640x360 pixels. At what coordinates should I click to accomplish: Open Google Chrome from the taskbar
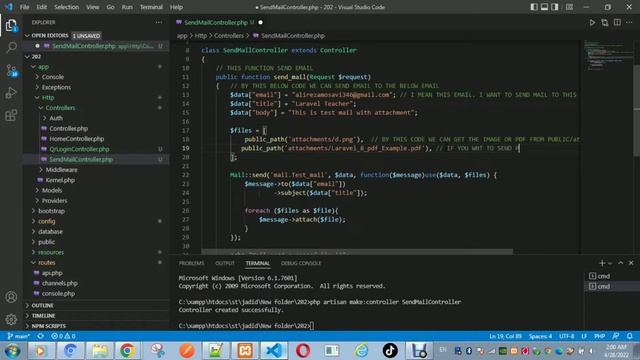tap(127, 351)
